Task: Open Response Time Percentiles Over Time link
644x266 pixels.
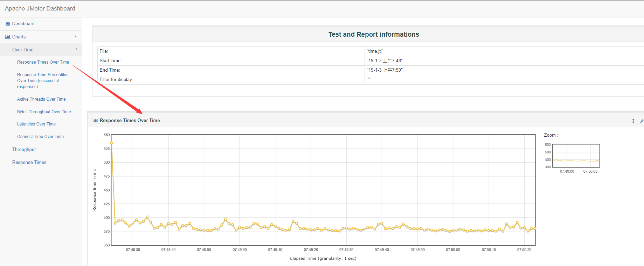Action: [x=42, y=81]
